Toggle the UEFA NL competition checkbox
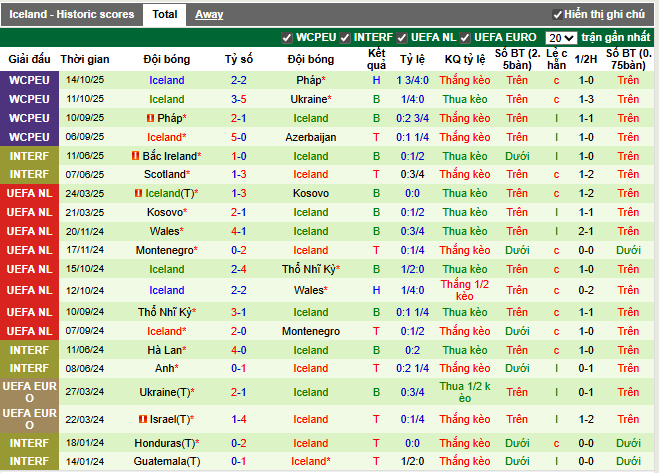This screenshot has width=659, height=473. [402, 38]
